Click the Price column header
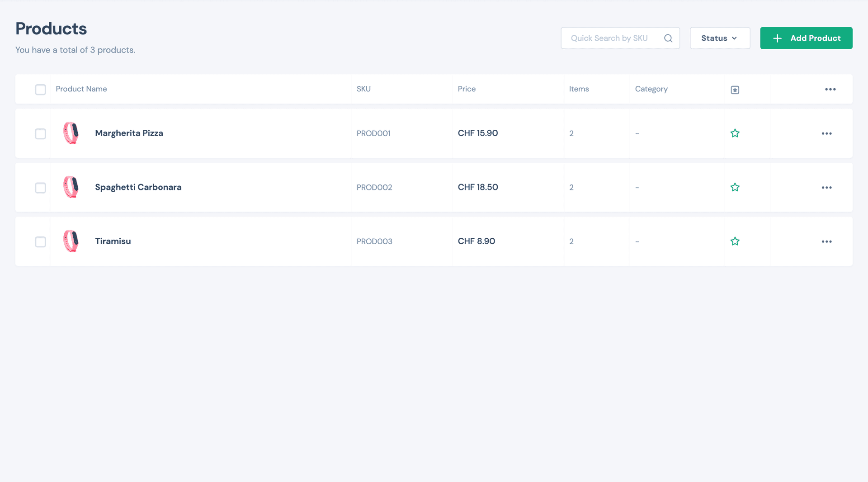This screenshot has height=482, width=868. [x=467, y=89]
